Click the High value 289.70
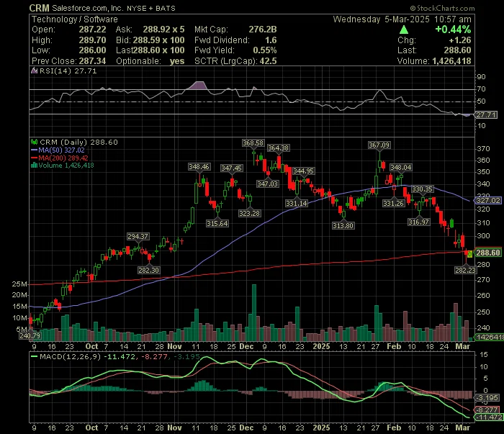Viewport: 504px width, 434px height. 93,40
